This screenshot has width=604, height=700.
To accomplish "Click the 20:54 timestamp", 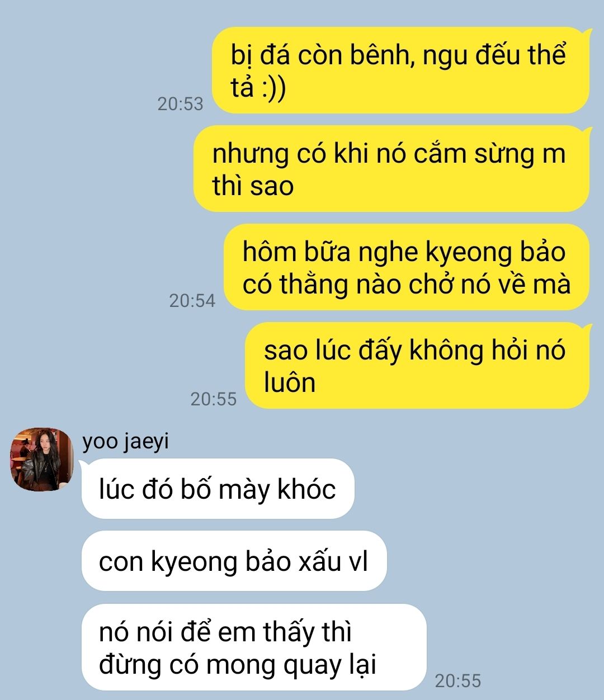I will (192, 301).
